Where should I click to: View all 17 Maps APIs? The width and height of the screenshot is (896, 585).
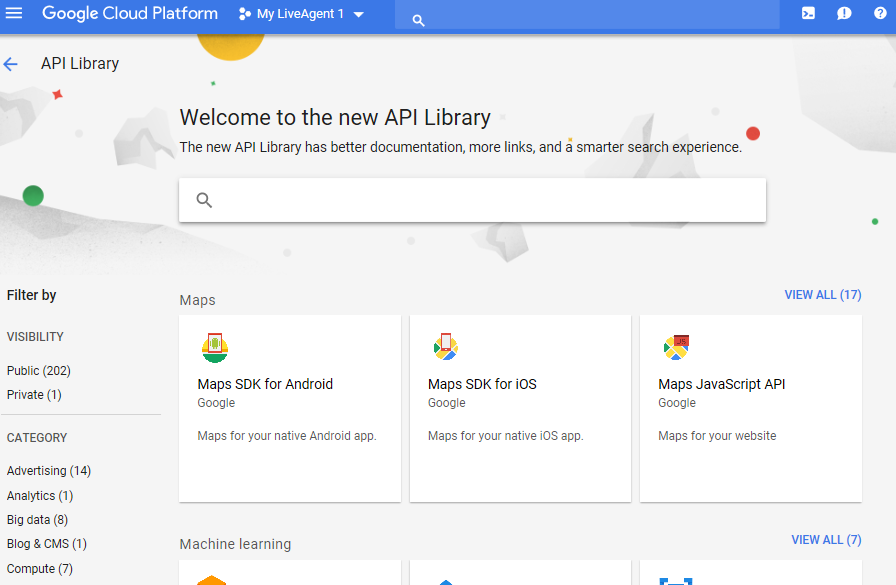click(x=823, y=295)
